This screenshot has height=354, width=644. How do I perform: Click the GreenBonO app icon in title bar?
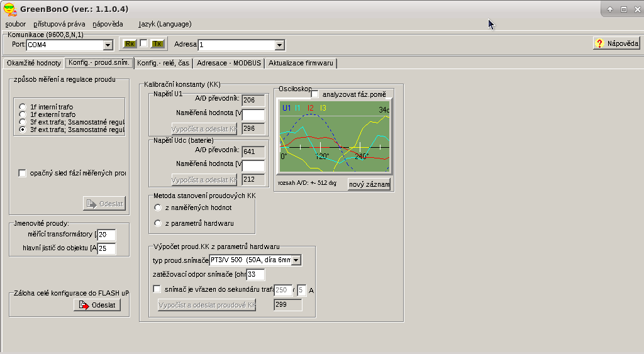click(x=9, y=9)
